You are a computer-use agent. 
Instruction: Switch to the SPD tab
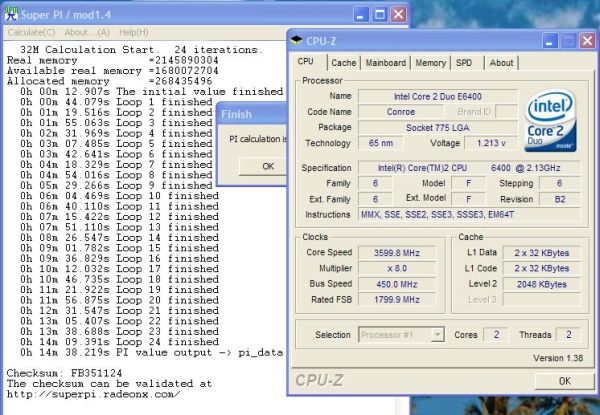(x=464, y=63)
